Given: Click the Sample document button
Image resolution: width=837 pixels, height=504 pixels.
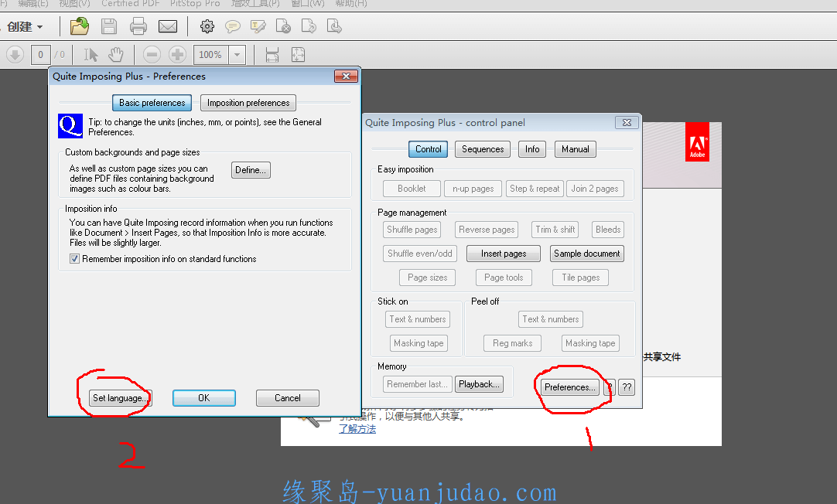Looking at the screenshot, I should click(x=586, y=254).
